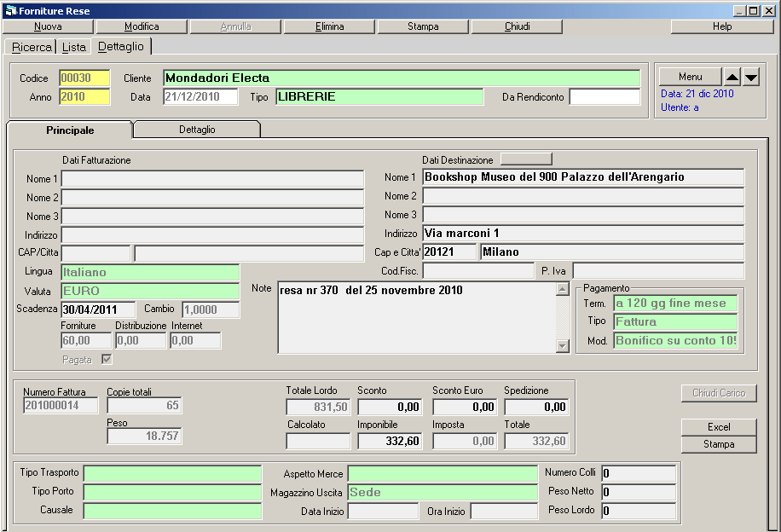Click the Annulla button

click(235, 26)
